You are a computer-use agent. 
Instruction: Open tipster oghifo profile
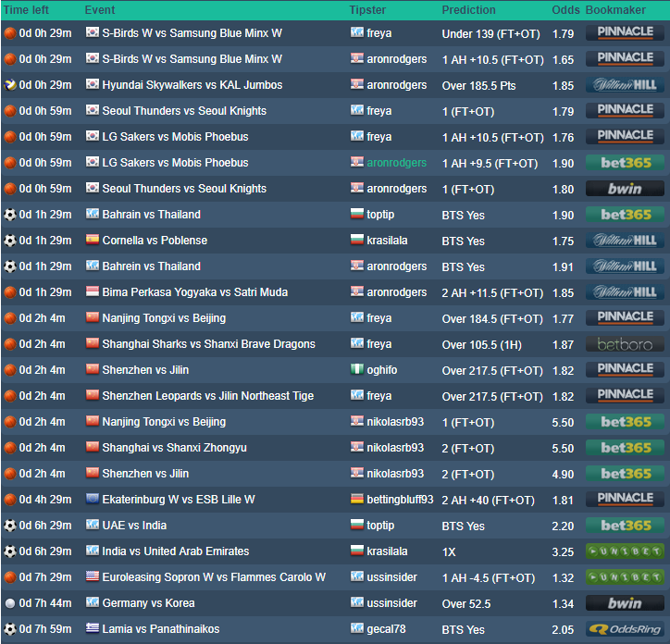click(382, 370)
